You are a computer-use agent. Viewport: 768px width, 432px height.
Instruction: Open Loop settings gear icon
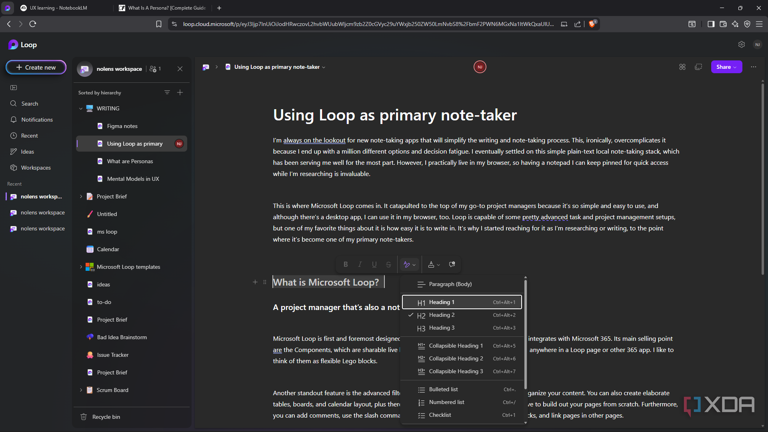click(x=741, y=45)
